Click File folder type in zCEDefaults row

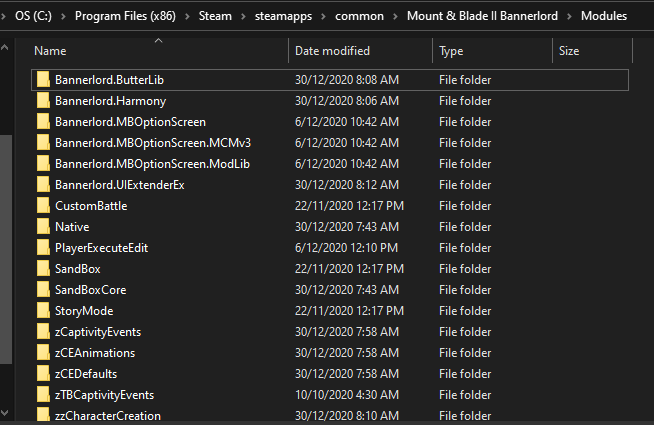[465, 374]
